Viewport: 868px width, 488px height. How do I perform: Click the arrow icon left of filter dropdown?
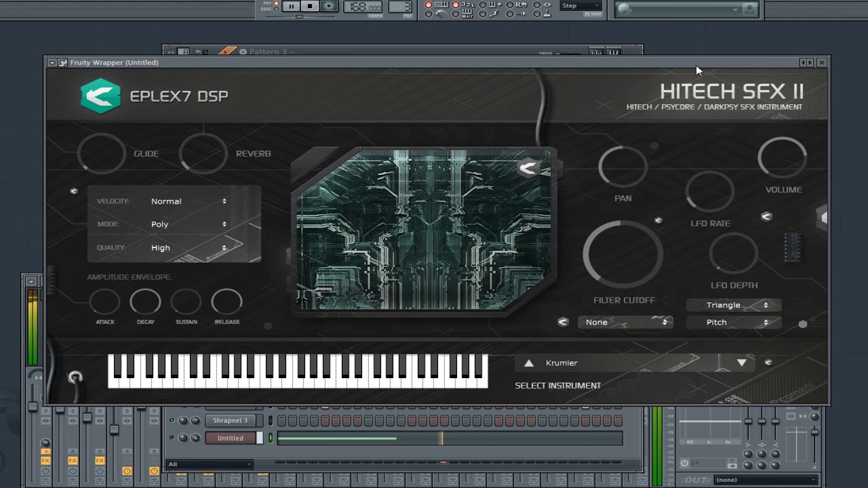(x=563, y=322)
